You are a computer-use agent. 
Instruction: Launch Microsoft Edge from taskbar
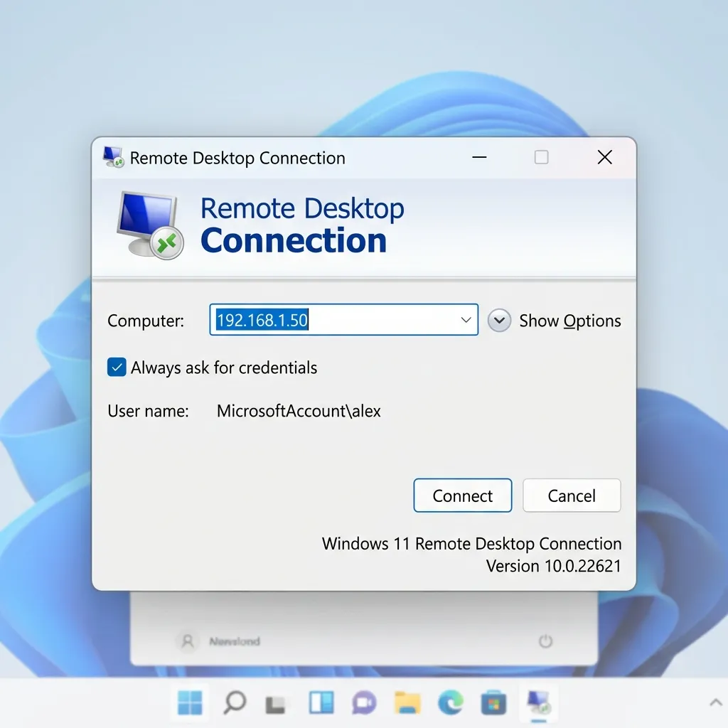pyautogui.click(x=450, y=702)
